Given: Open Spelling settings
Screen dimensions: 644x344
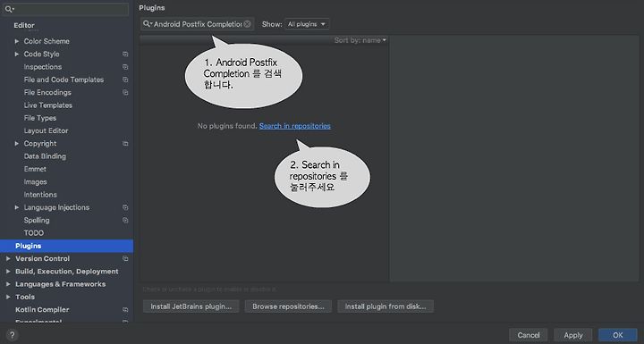Looking at the screenshot, I should tap(37, 221).
